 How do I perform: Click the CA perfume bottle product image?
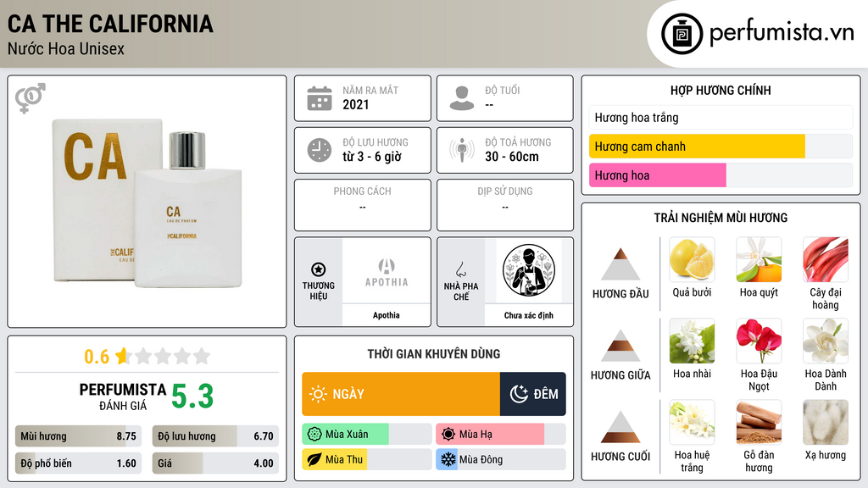(x=147, y=202)
